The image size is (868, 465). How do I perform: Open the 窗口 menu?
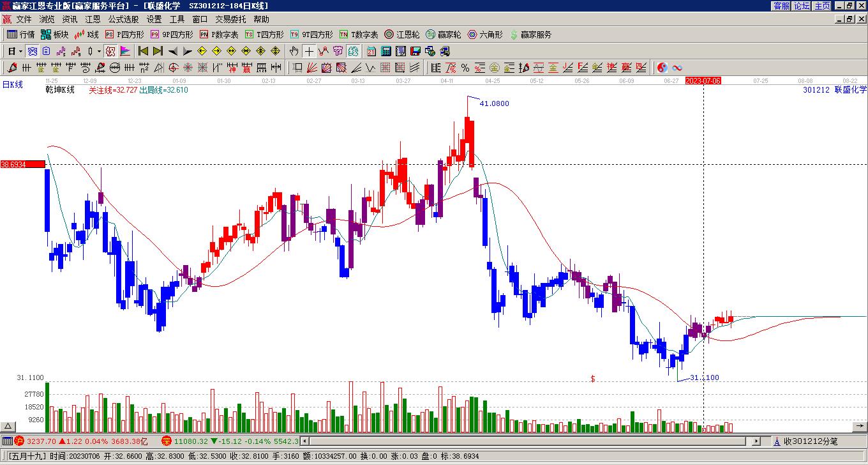200,20
